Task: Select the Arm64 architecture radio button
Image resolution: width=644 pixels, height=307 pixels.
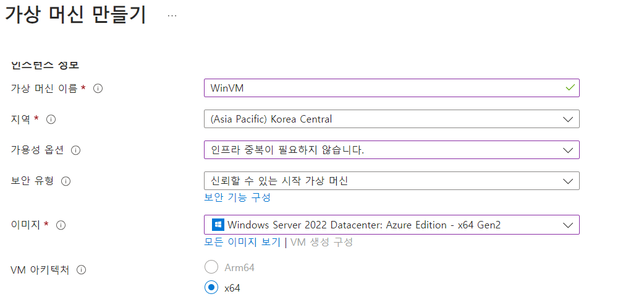Action: (x=211, y=267)
